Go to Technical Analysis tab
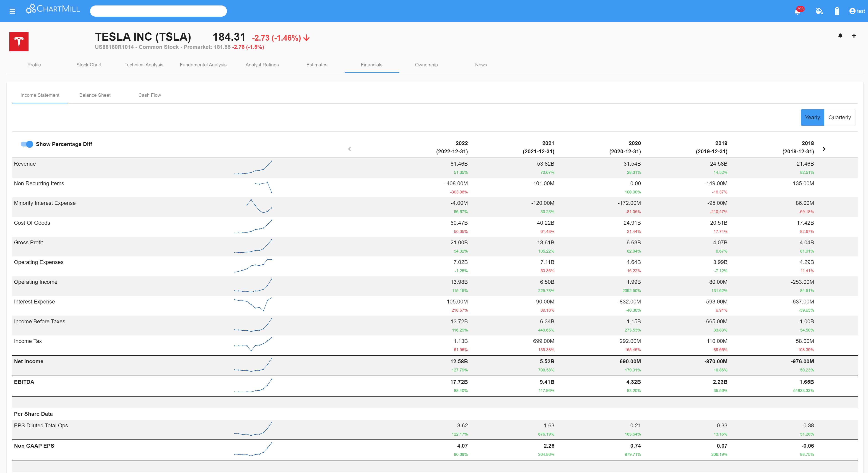 pos(144,65)
